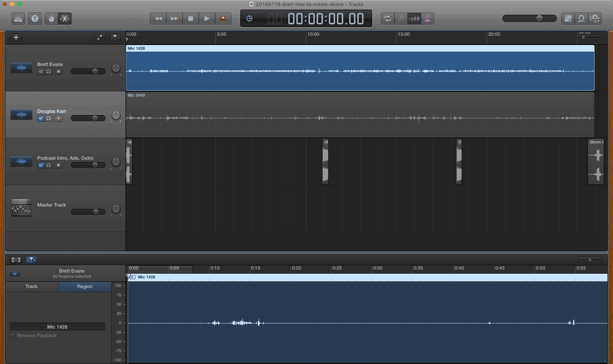
Task: Toggle the metronome click
Action: click(x=428, y=19)
